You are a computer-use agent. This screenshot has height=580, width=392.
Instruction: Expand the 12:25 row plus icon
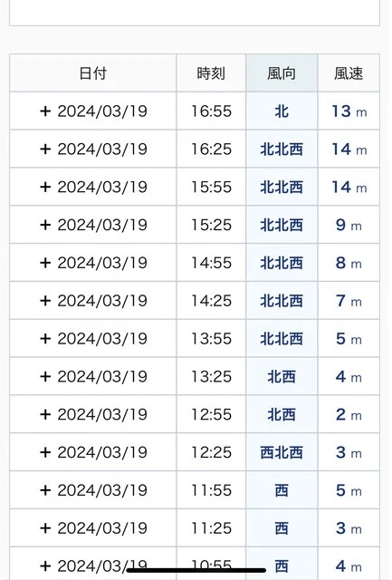point(45,452)
